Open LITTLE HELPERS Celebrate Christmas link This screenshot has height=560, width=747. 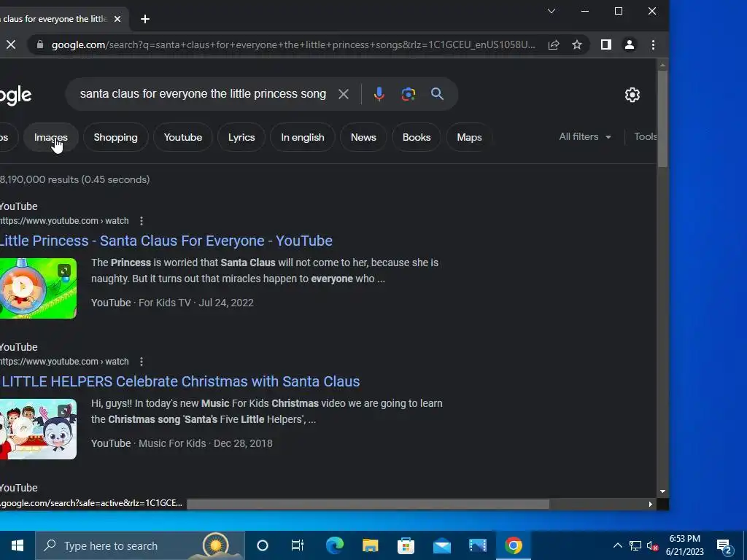coord(180,381)
